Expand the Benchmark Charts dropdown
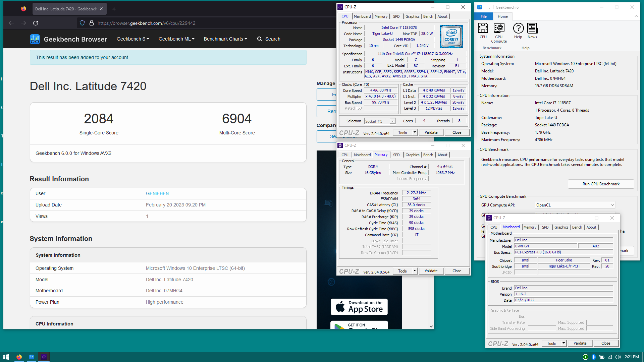The width and height of the screenshot is (644, 362). 225,39
